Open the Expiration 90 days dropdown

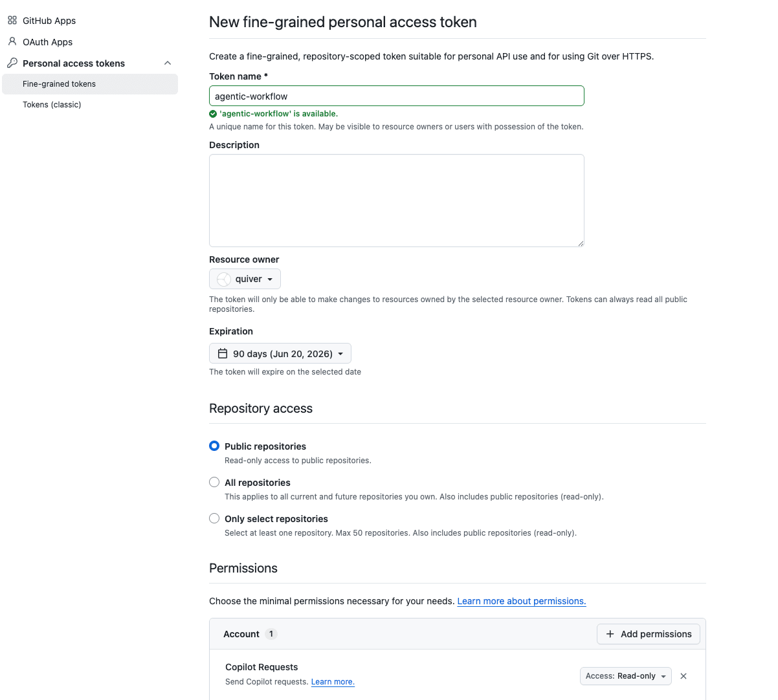click(x=280, y=353)
